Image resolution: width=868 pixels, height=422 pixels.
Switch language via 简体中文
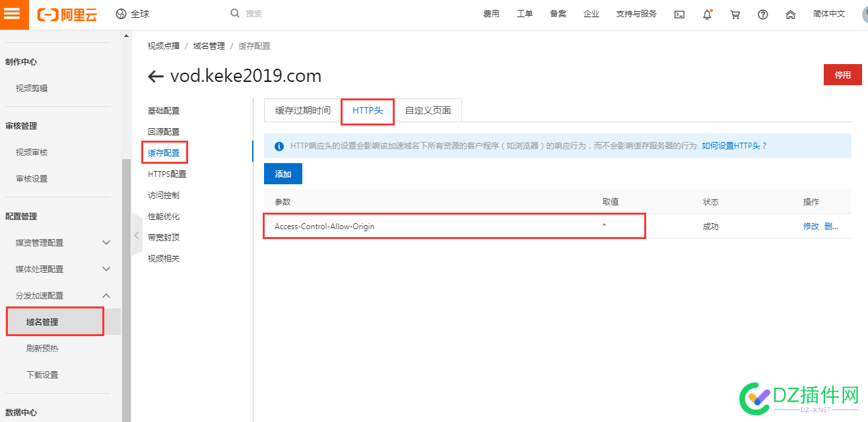829,14
